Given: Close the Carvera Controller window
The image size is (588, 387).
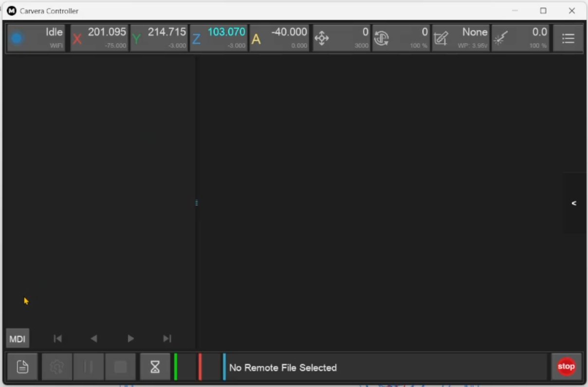Looking at the screenshot, I should pos(572,11).
